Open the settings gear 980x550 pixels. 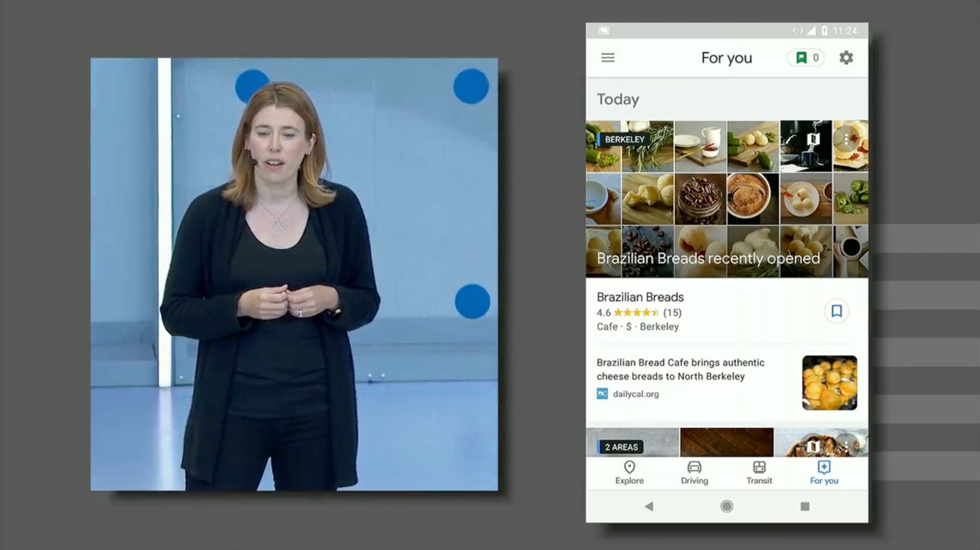coord(846,58)
